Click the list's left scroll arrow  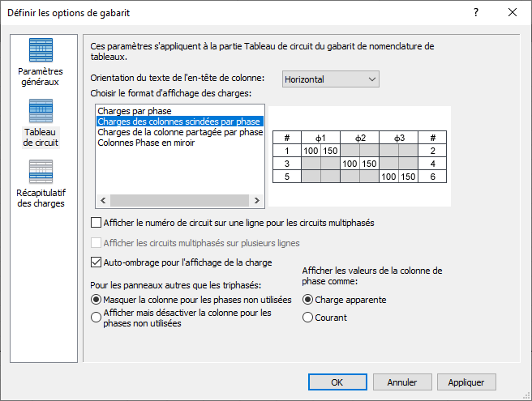pyautogui.click(x=101, y=200)
